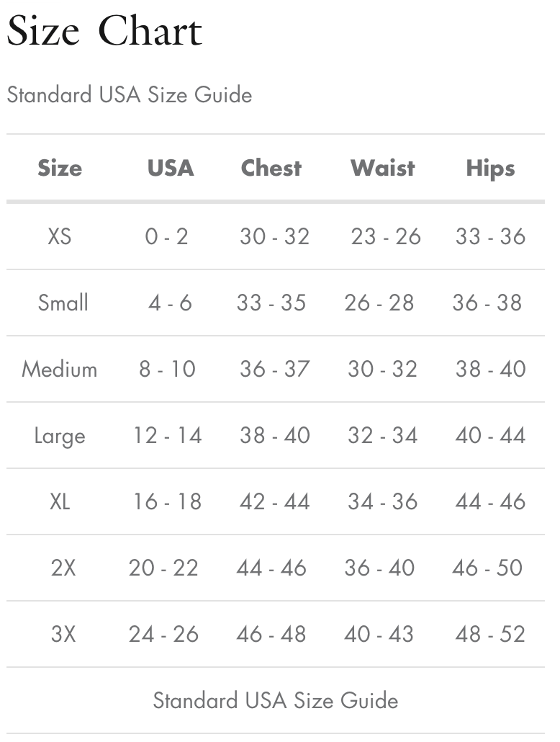
Task: Select the XS size row label
Action: 60,236
